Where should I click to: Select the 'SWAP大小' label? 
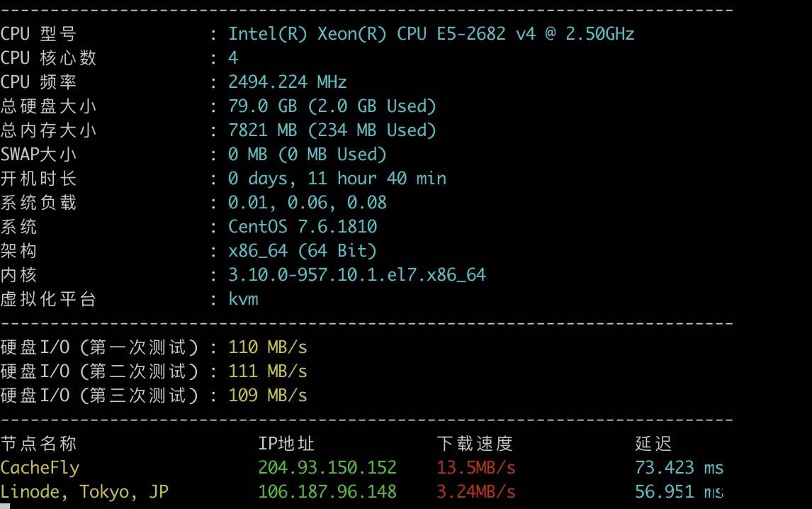[38, 155]
